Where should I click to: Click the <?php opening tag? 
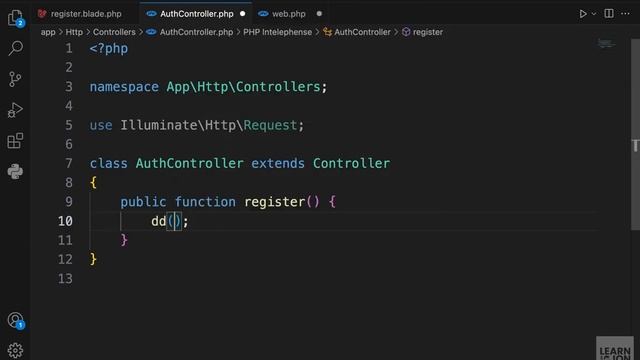(x=109, y=49)
